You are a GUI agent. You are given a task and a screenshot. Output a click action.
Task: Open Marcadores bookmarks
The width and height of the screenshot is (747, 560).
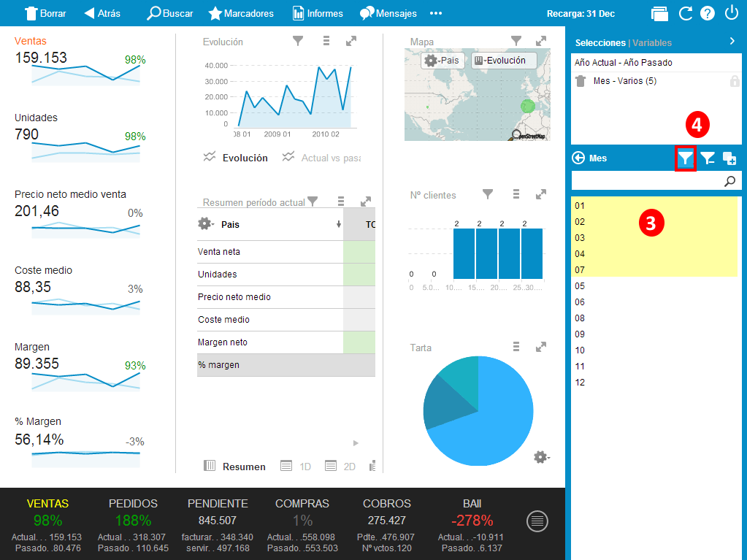[x=215, y=13]
